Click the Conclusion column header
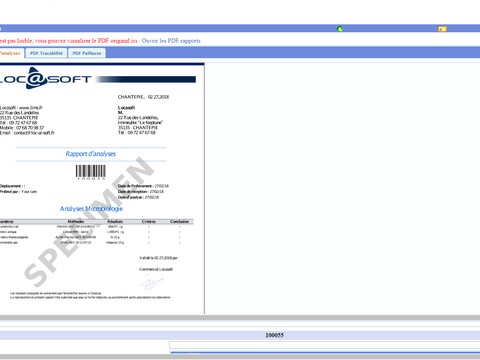The height and width of the screenshot is (360, 480). click(x=180, y=222)
